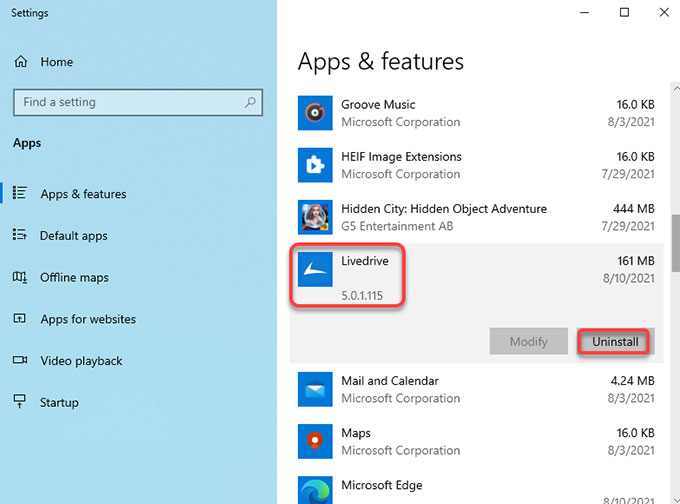Uninstall the Livedrive app
Screen dimensions: 680x504
pyautogui.click(x=615, y=342)
